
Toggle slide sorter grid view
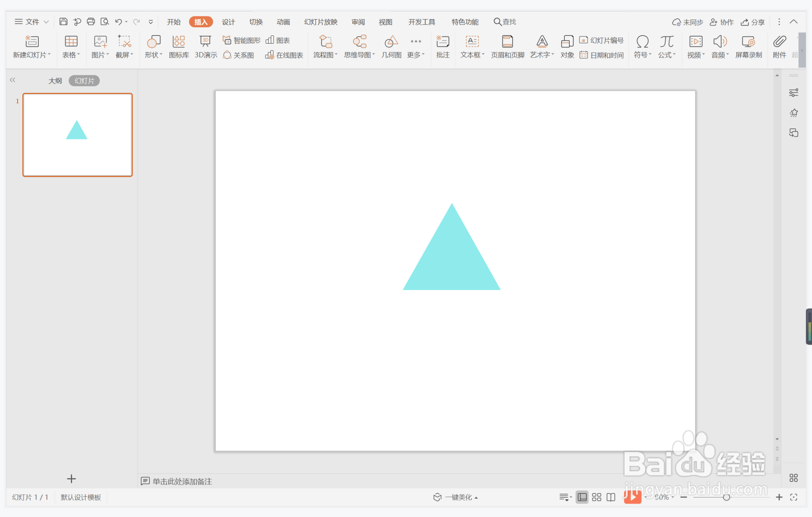pyautogui.click(x=597, y=497)
